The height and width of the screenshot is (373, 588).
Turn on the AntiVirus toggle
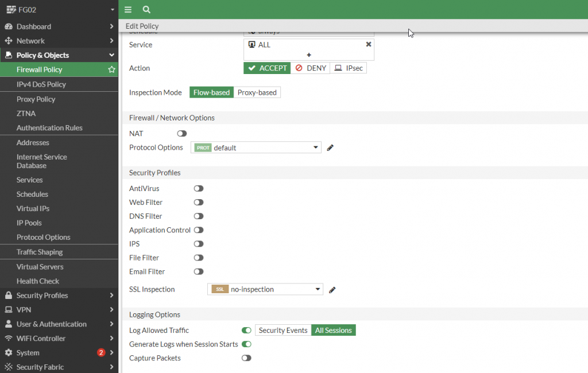[199, 189]
